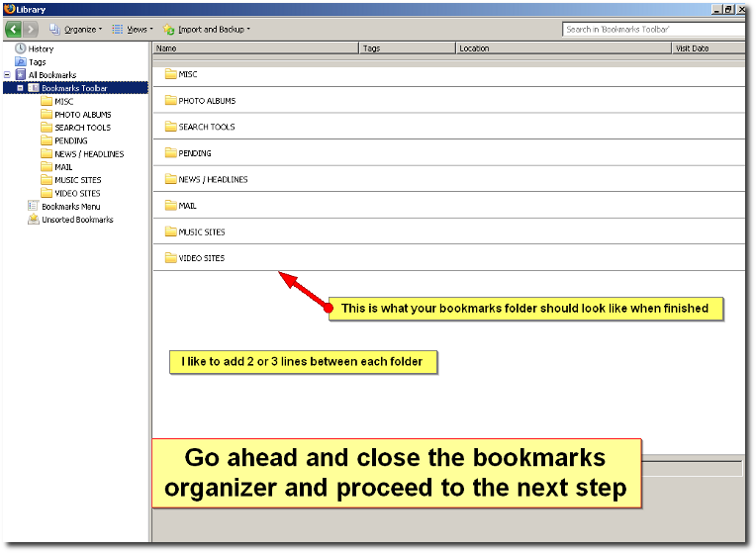Minimize the Library window
The width and height of the screenshot is (756, 553).
(x=717, y=9)
